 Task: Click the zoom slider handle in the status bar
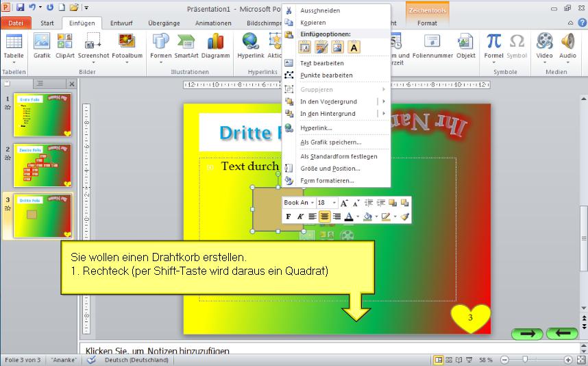click(x=525, y=360)
